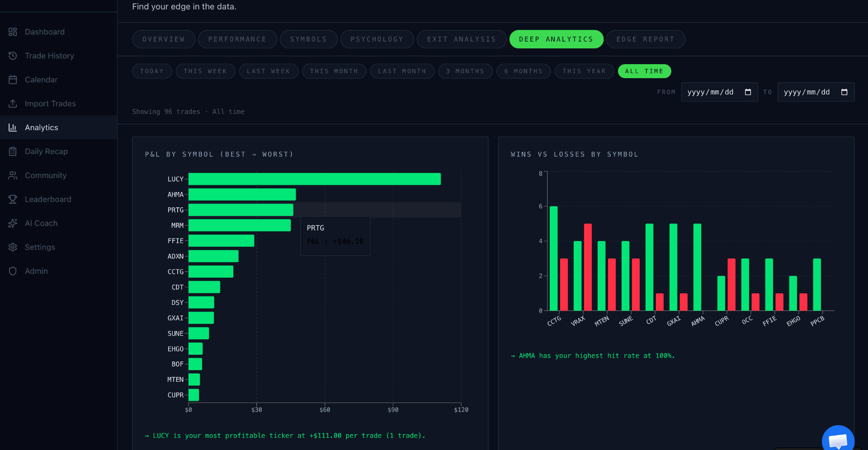Click the AHMA highest hit rate insight
Viewport: 868px width, 450px height.
[x=593, y=356]
